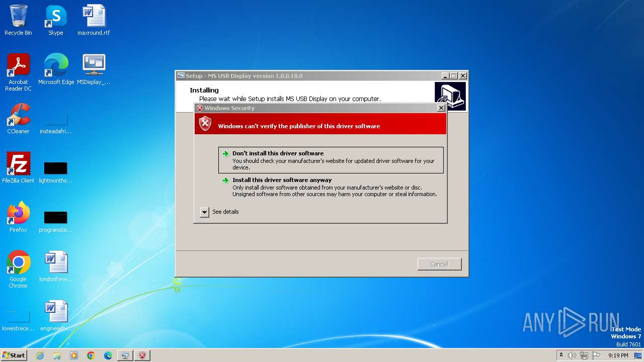Choose Install this driver software anyway
644x362 pixels.
pyautogui.click(x=332, y=187)
